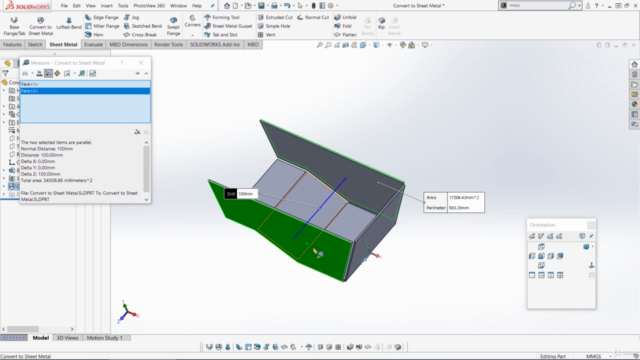
Task: Select the Base Flange/Tab tool
Action: pyautogui.click(x=14, y=26)
